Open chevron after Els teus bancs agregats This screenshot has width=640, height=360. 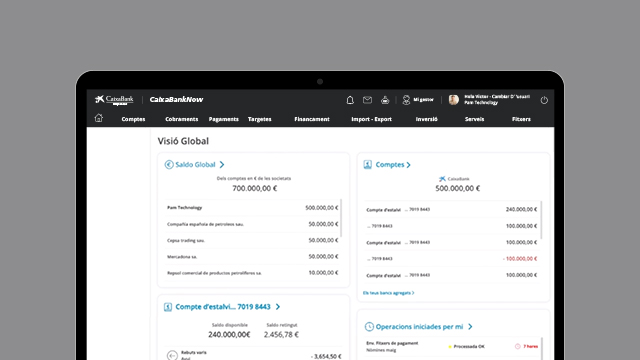413,293
